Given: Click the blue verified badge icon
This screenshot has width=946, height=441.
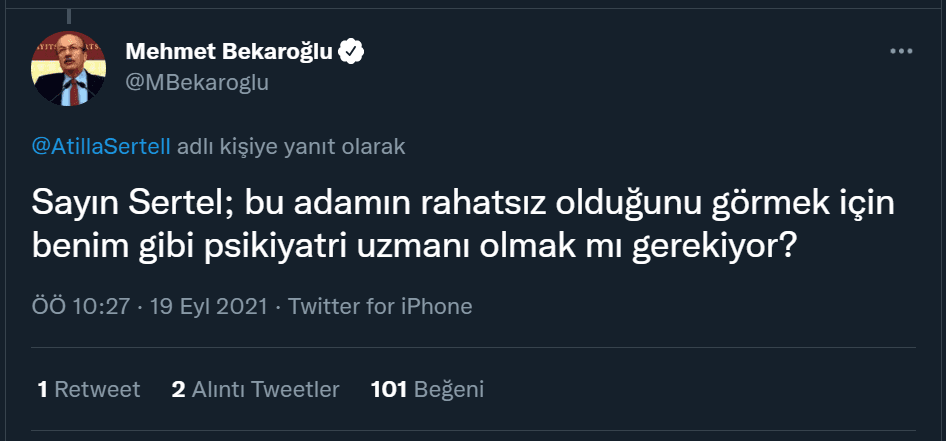Looking at the screenshot, I should (350, 52).
